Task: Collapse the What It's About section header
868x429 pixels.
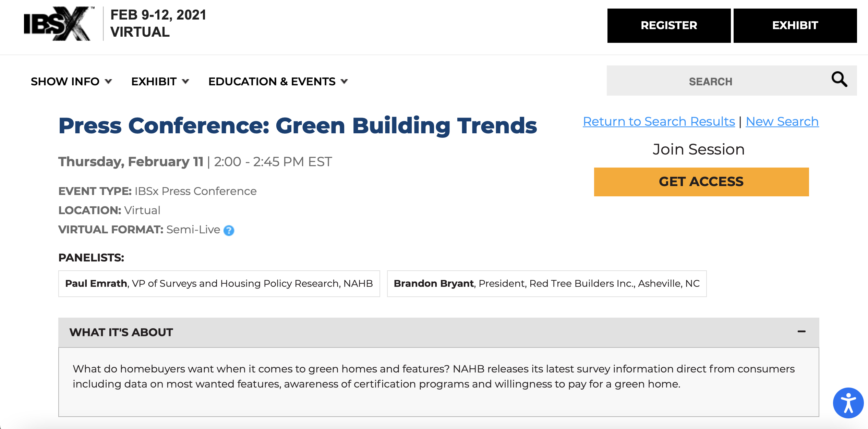Action: click(438, 332)
